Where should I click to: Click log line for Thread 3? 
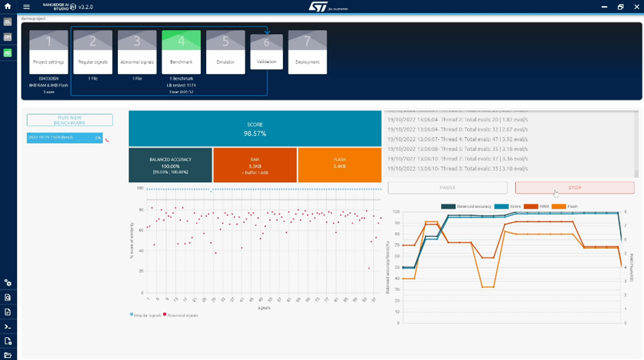coord(458,169)
